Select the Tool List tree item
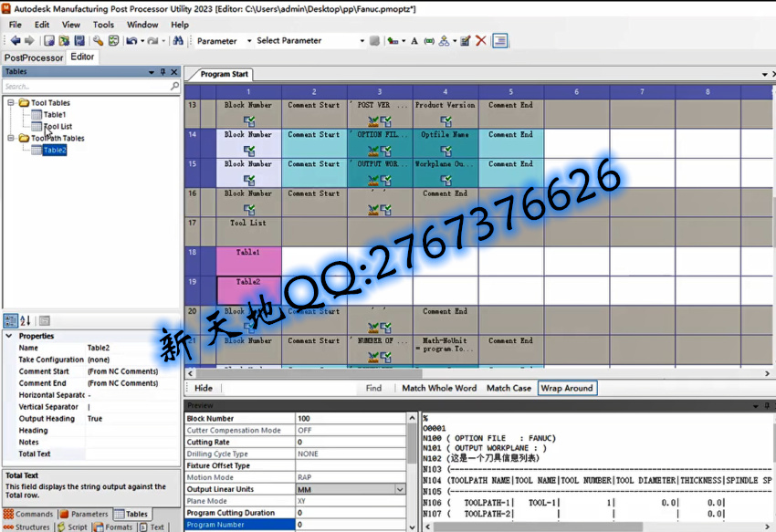 58,126
